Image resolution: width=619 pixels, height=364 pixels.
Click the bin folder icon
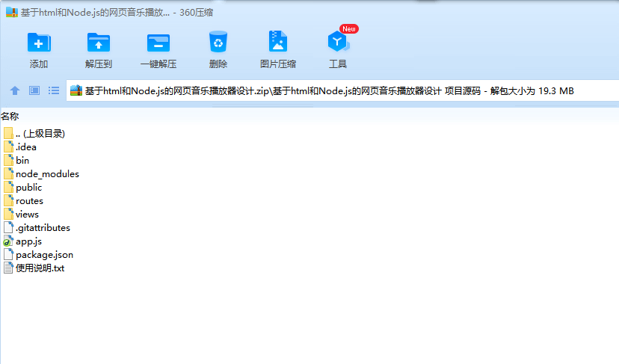click(8, 160)
